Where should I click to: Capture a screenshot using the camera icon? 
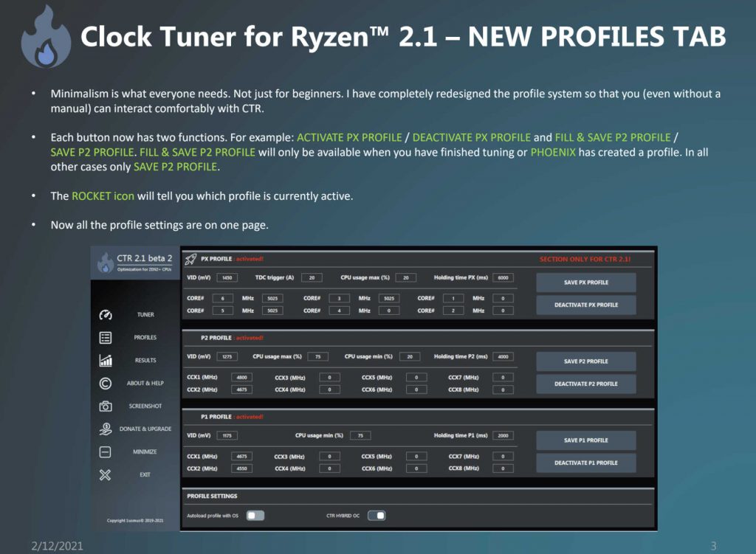(106, 406)
